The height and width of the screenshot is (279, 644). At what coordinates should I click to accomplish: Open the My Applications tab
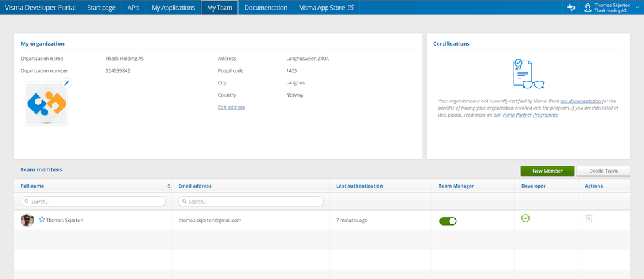tap(173, 8)
